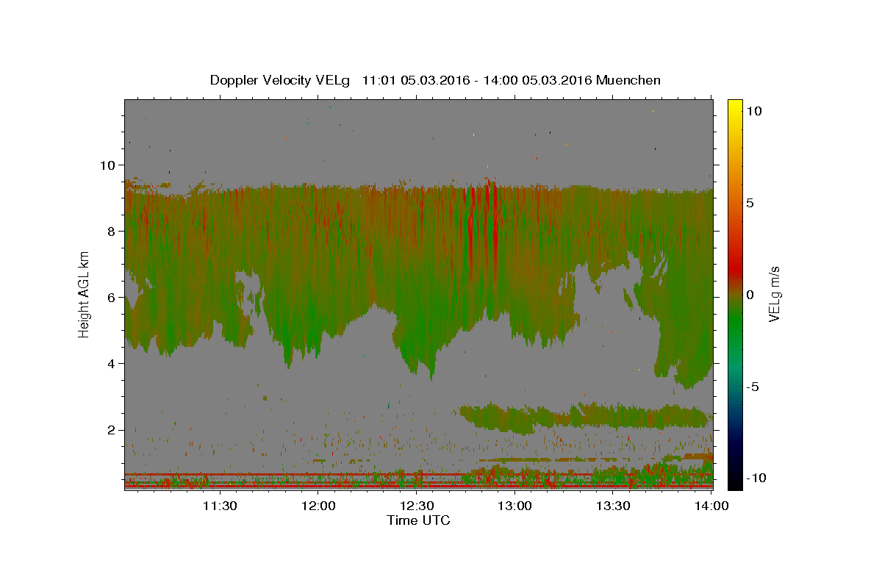The image size is (882, 588).
Task: Click the low cloud layer at 2 km
Action: [x=584, y=416]
